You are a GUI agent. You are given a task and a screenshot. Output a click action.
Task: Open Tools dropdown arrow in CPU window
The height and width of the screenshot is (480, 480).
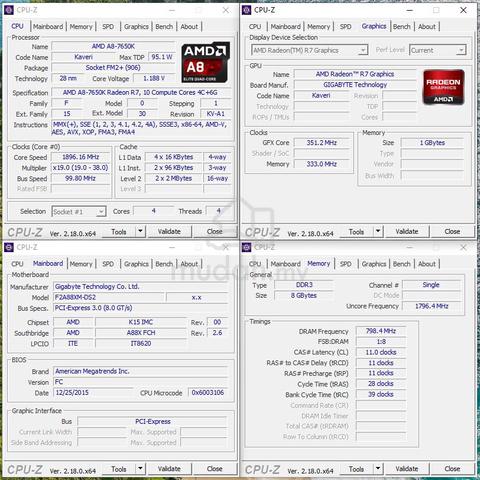140,231
